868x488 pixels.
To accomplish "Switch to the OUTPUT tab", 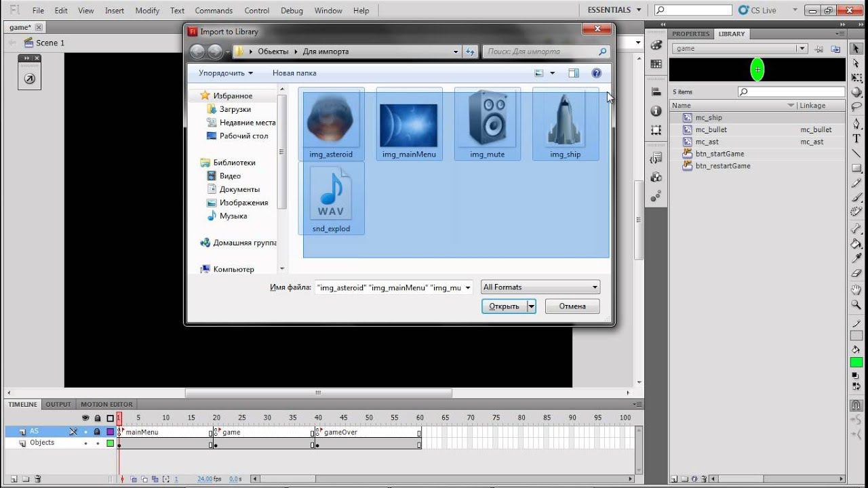I will 58,405.
